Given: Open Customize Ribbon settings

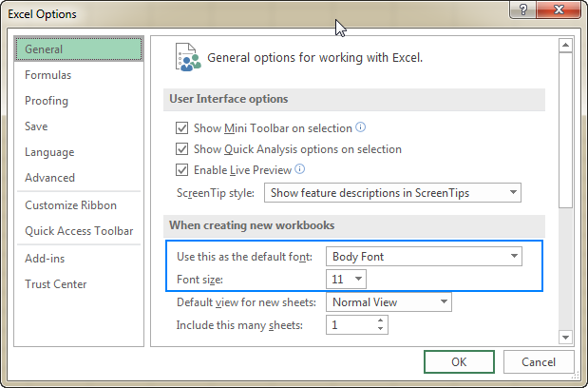Looking at the screenshot, I should pos(79,205).
